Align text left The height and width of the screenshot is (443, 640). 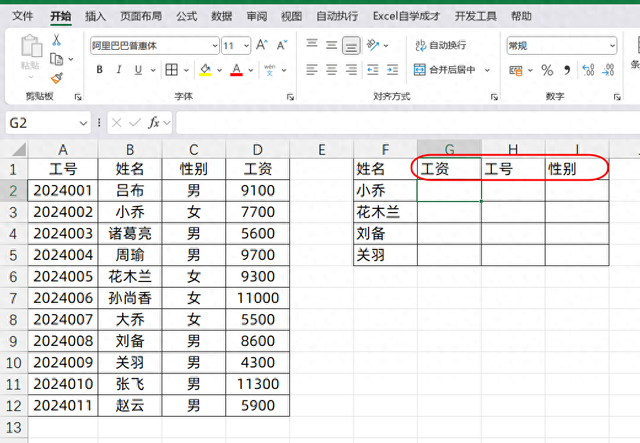point(312,70)
